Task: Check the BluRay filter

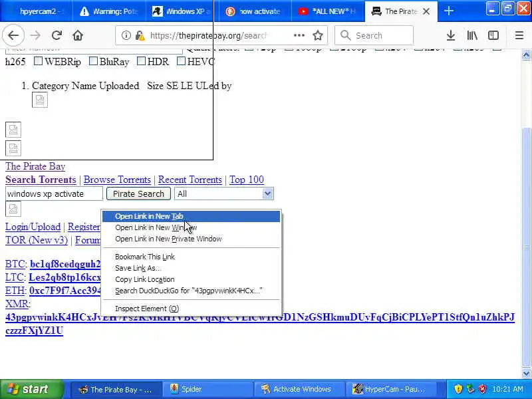Action: (93, 61)
